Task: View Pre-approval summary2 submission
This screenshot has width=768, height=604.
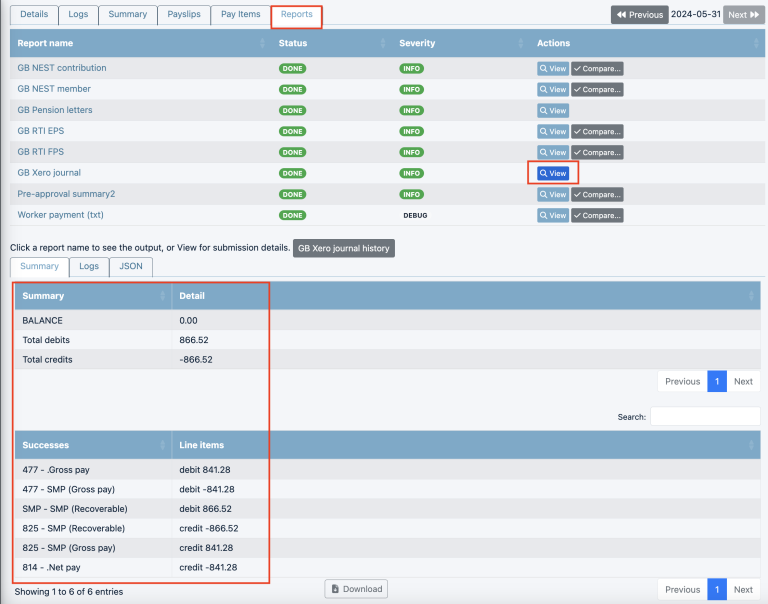Action: [x=553, y=194]
